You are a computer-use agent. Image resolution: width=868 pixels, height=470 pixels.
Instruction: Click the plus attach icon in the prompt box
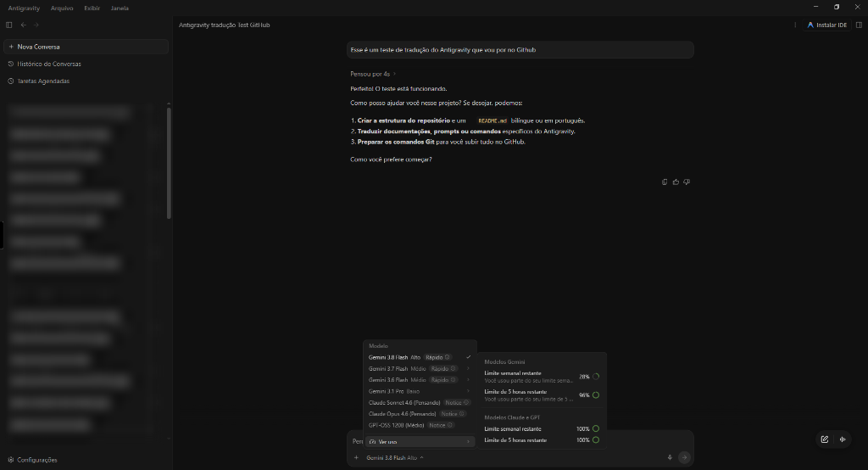[x=356, y=458]
